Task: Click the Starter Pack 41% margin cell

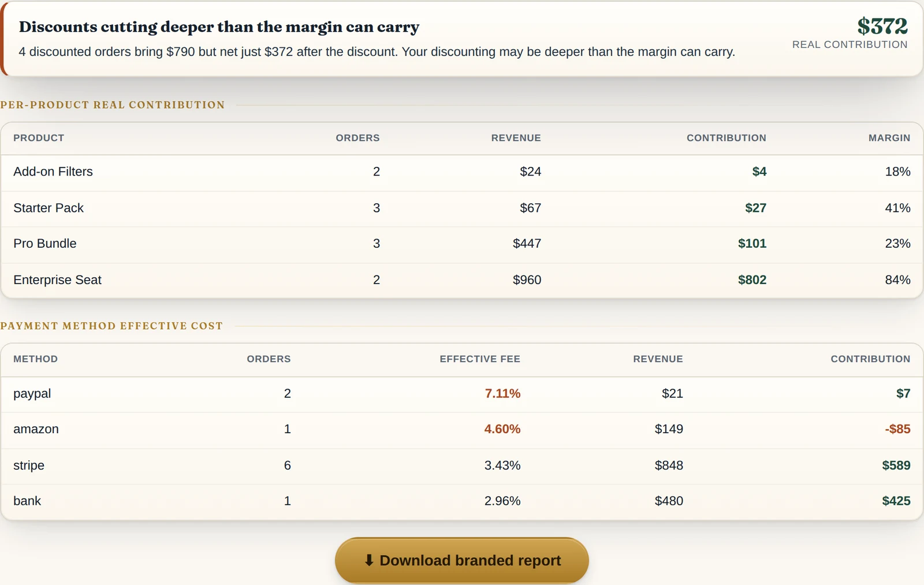Action: coord(897,208)
